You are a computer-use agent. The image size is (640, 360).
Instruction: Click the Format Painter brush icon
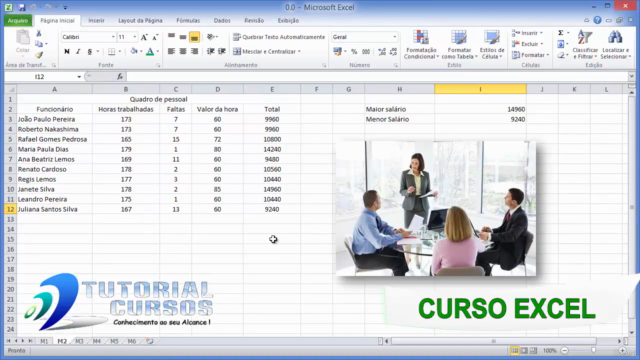point(39,55)
